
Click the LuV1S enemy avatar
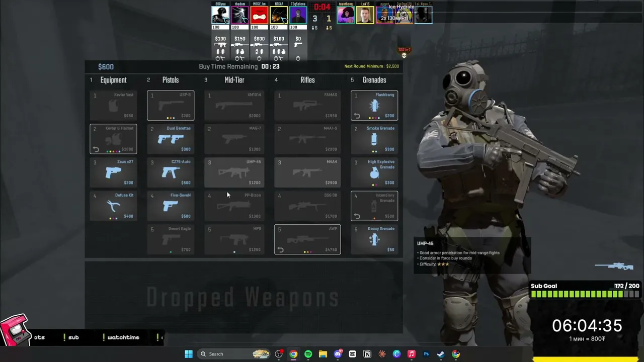click(365, 15)
